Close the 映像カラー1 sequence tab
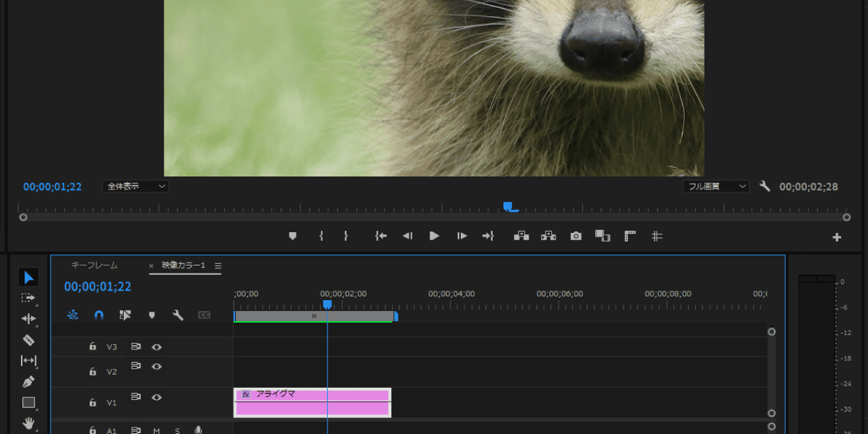This screenshot has width=868, height=434. [x=151, y=266]
